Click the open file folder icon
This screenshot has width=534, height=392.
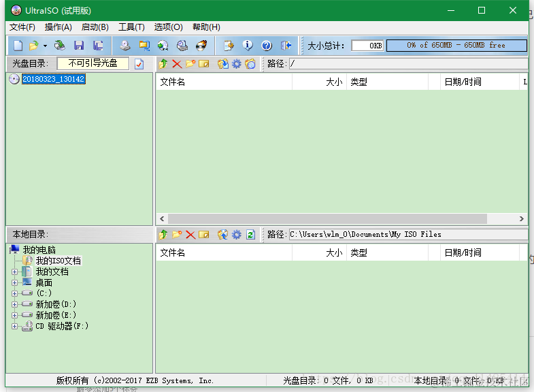point(34,46)
